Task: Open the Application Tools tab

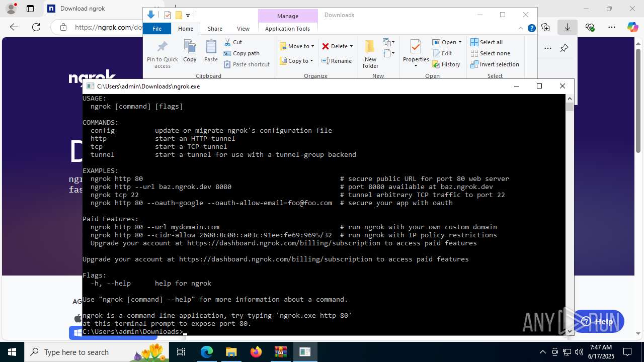Action: tap(287, 29)
